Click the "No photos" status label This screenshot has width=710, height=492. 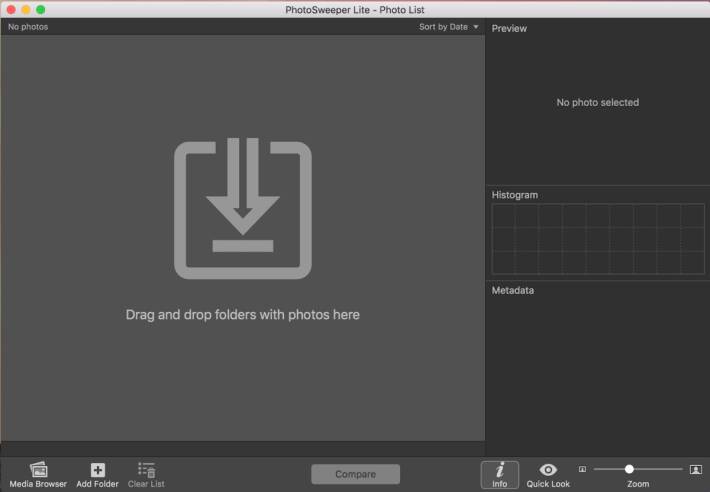(28, 27)
